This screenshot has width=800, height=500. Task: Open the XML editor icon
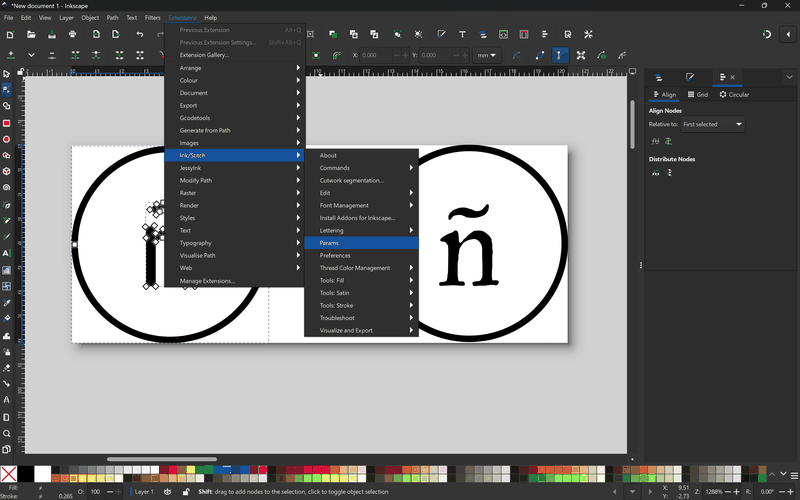click(503, 34)
